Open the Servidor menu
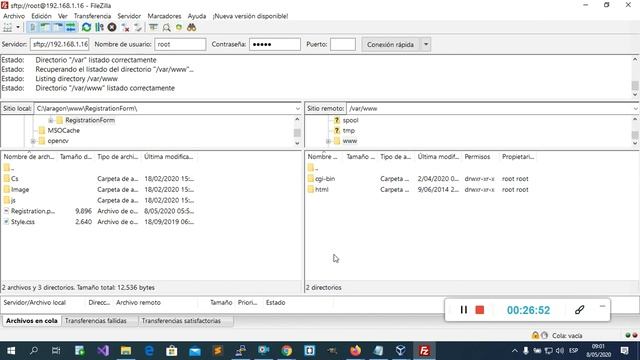Screen dimensions: 640x360 click(129, 16)
